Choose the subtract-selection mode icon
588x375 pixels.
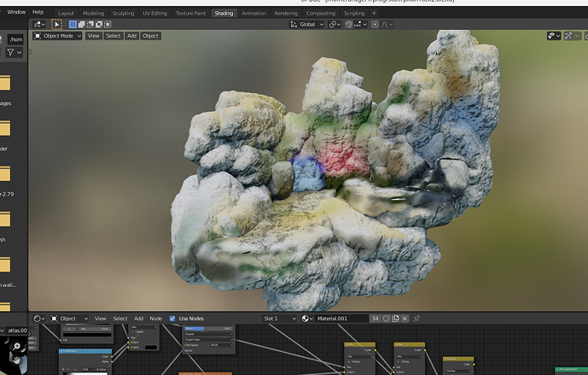(x=90, y=25)
